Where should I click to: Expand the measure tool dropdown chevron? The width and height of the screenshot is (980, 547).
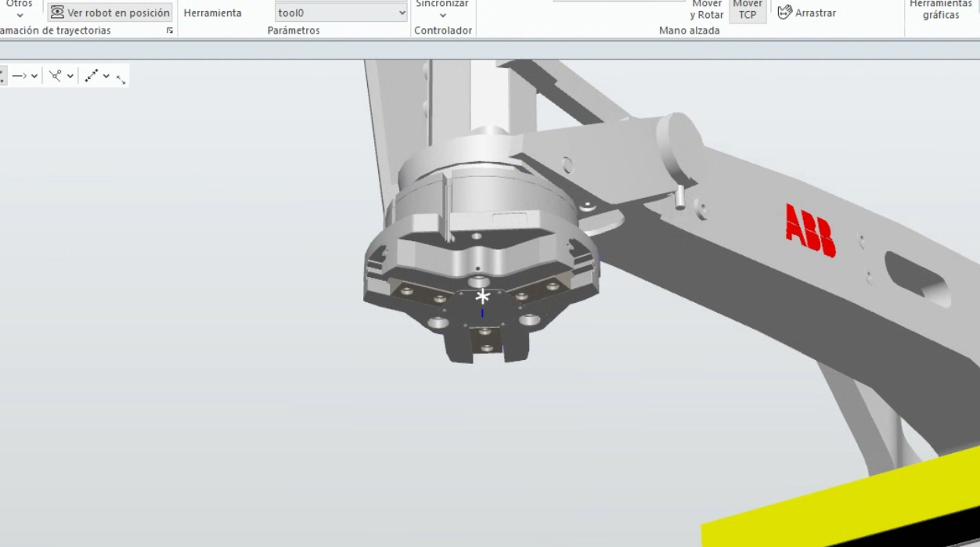tap(106, 76)
